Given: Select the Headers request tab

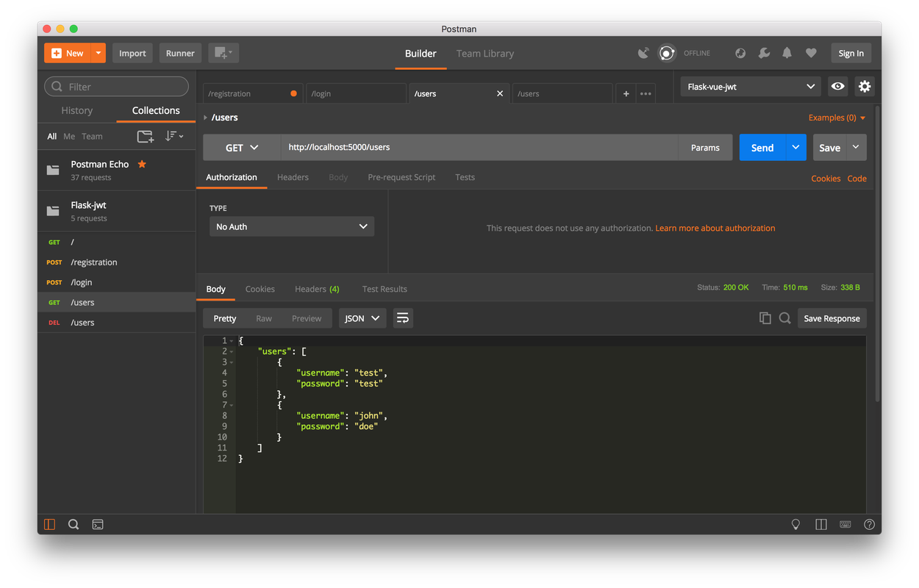Looking at the screenshot, I should click(x=293, y=177).
